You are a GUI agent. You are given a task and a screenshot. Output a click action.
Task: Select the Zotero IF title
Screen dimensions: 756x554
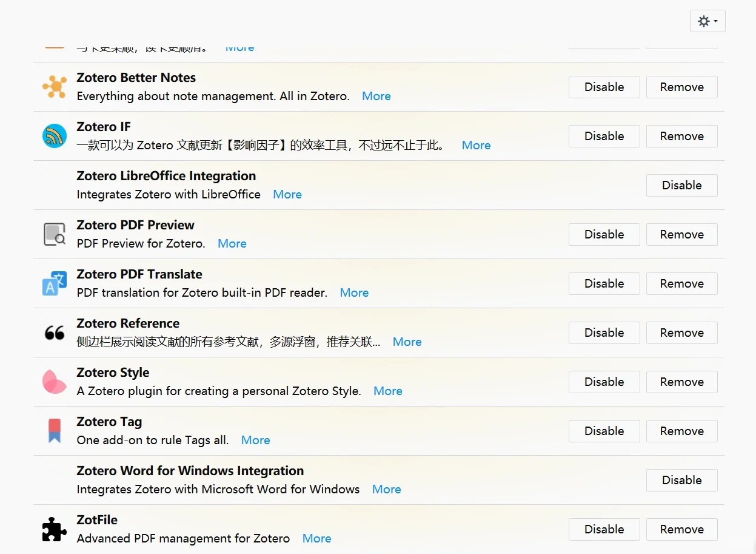point(104,127)
